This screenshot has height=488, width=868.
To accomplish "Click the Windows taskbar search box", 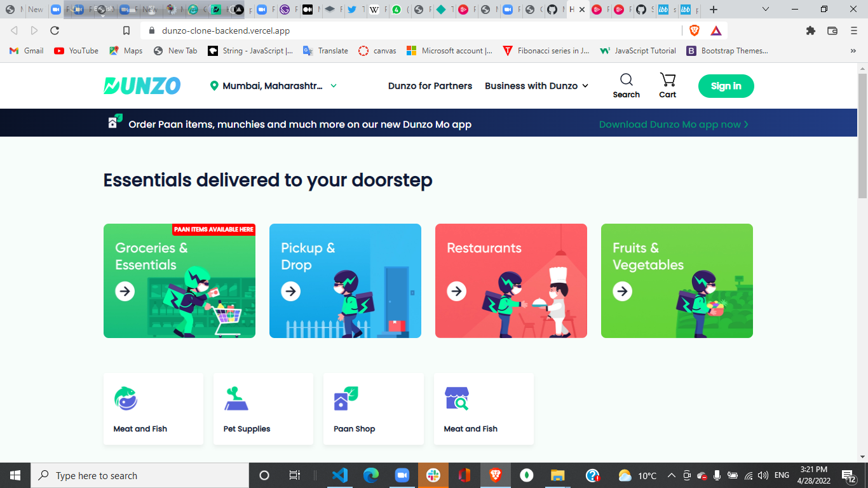I will point(140,475).
